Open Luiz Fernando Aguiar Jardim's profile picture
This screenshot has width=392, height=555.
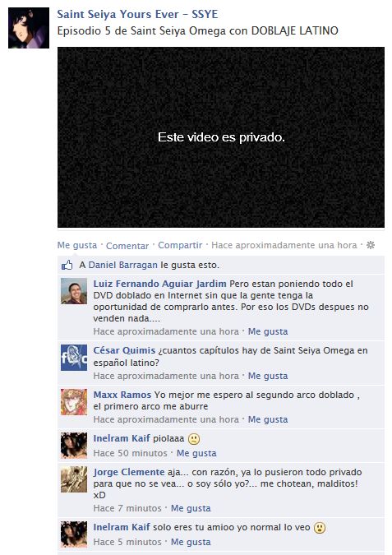(x=74, y=291)
